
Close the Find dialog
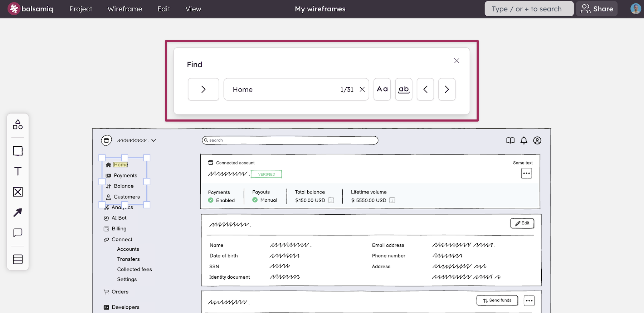click(x=457, y=61)
